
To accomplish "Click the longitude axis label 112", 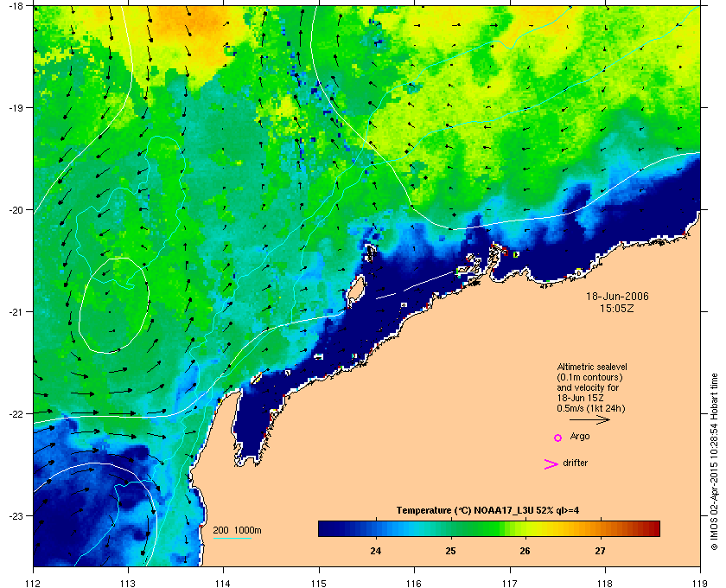I will 33,583.
